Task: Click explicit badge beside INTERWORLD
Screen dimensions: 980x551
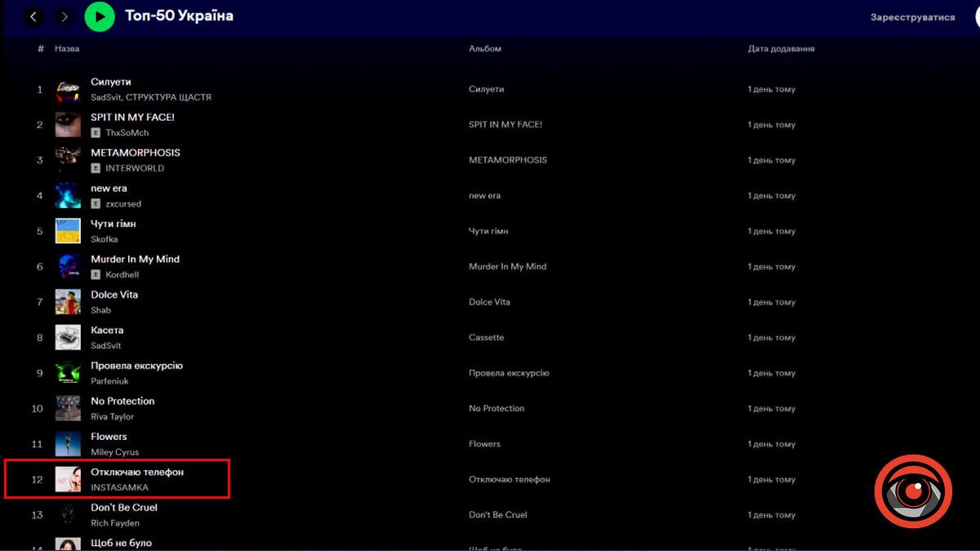Action: coord(96,168)
